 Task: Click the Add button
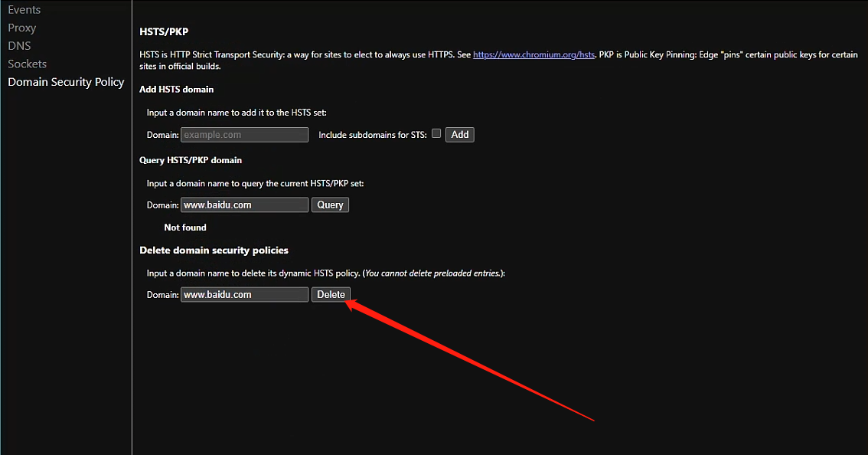tap(459, 135)
